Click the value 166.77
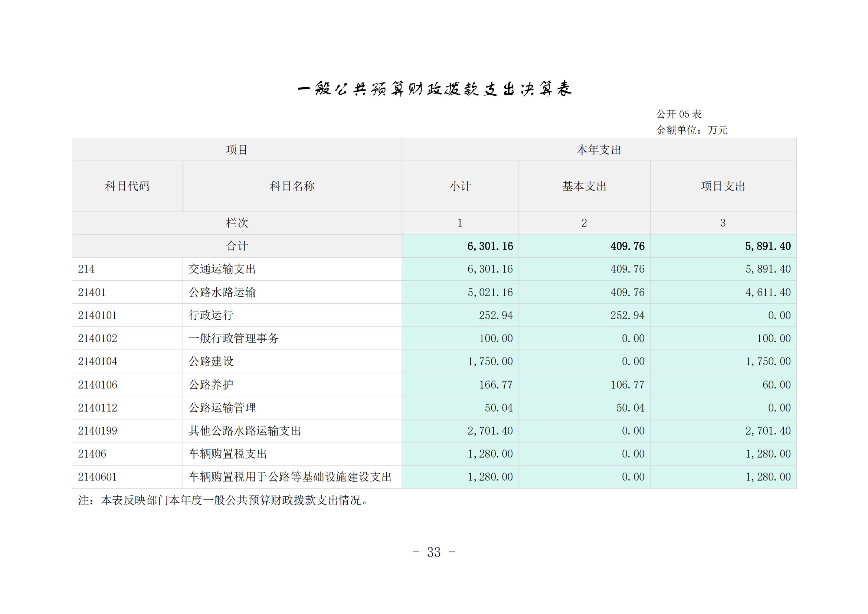868x614 pixels. [x=496, y=385]
